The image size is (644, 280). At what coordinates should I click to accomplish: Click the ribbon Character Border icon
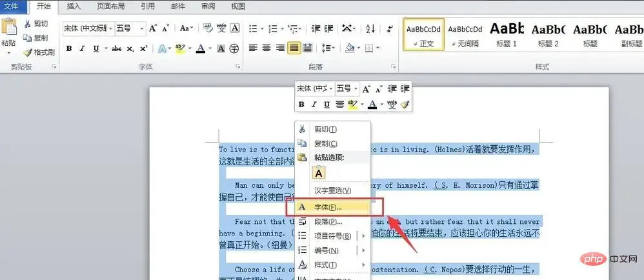234,28
